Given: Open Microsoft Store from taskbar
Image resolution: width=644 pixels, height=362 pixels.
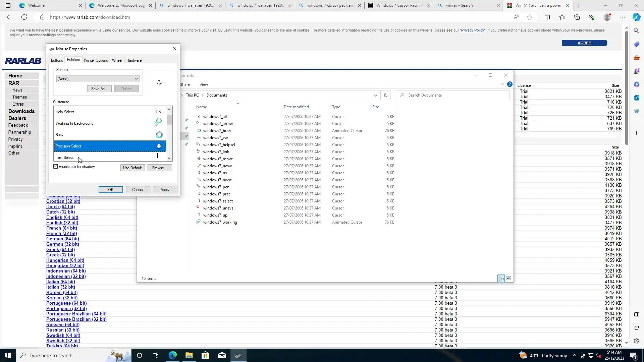Looking at the screenshot, I should pyautogui.click(x=205, y=355).
